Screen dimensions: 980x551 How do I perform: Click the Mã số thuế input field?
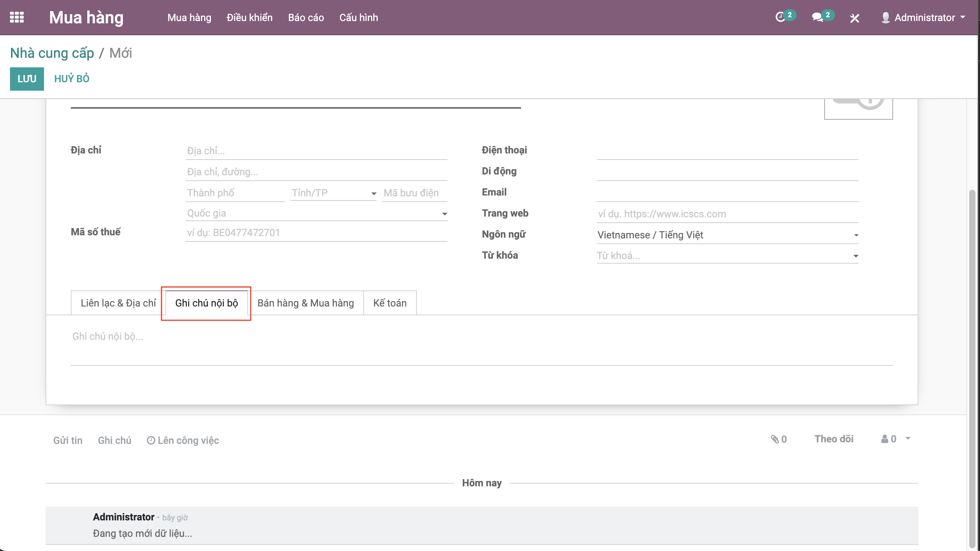316,233
